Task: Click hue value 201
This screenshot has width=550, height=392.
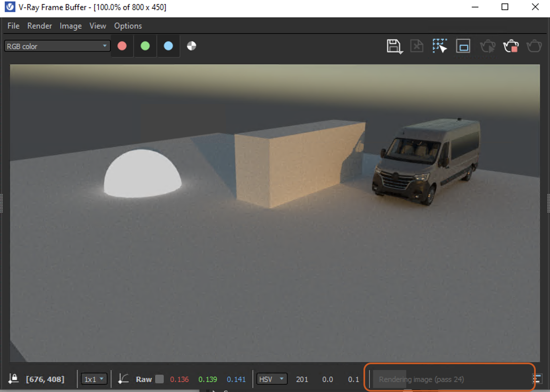Action: [x=302, y=379]
